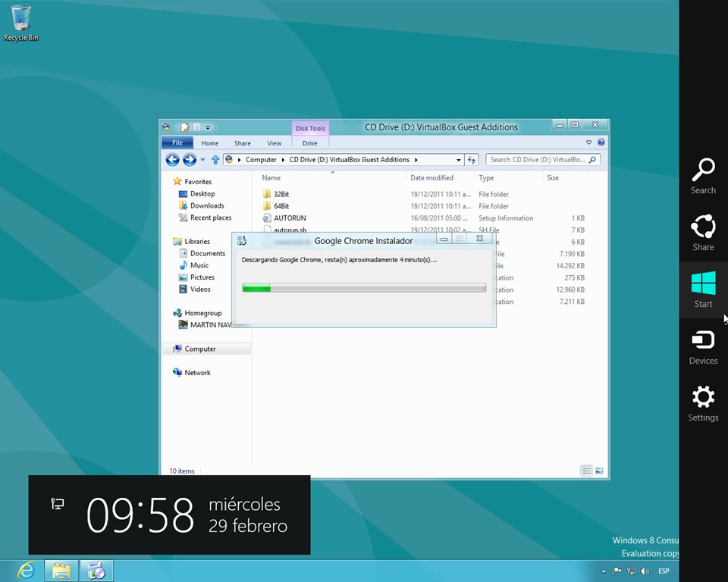Open Explorer help question mark
This screenshot has width=728, height=582.
pos(601,142)
